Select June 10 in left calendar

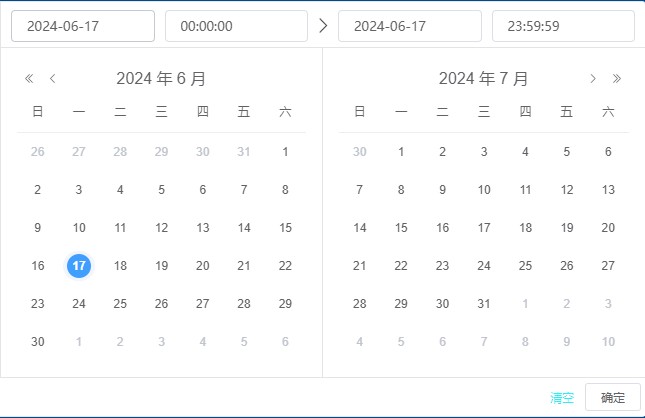click(x=79, y=228)
